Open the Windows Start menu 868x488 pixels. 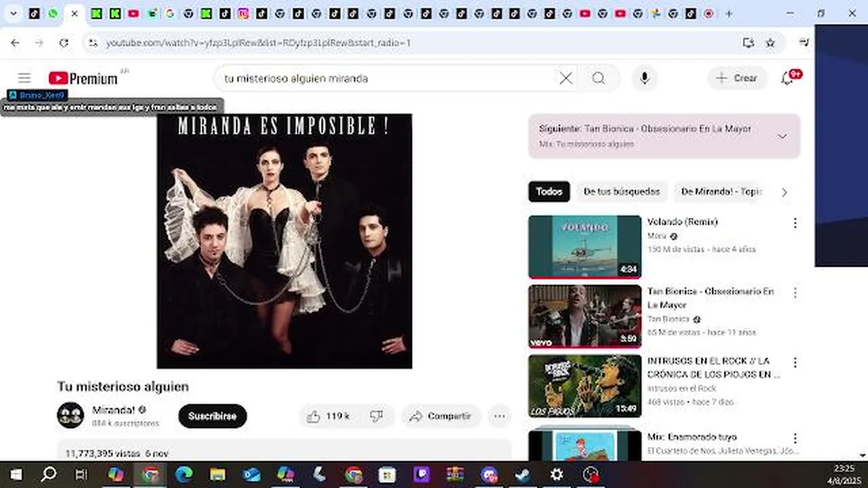pyautogui.click(x=15, y=474)
